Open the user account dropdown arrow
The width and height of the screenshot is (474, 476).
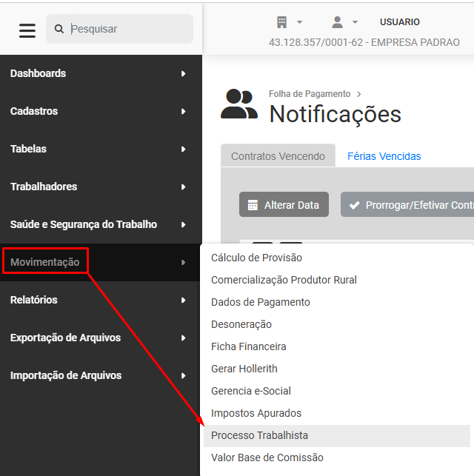[x=355, y=22]
